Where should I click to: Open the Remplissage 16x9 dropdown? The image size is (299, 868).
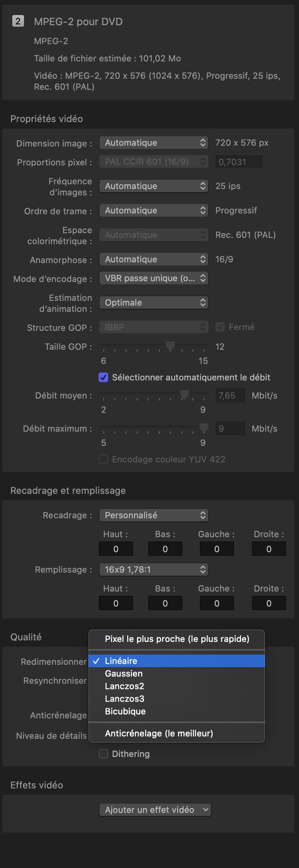[x=153, y=569]
